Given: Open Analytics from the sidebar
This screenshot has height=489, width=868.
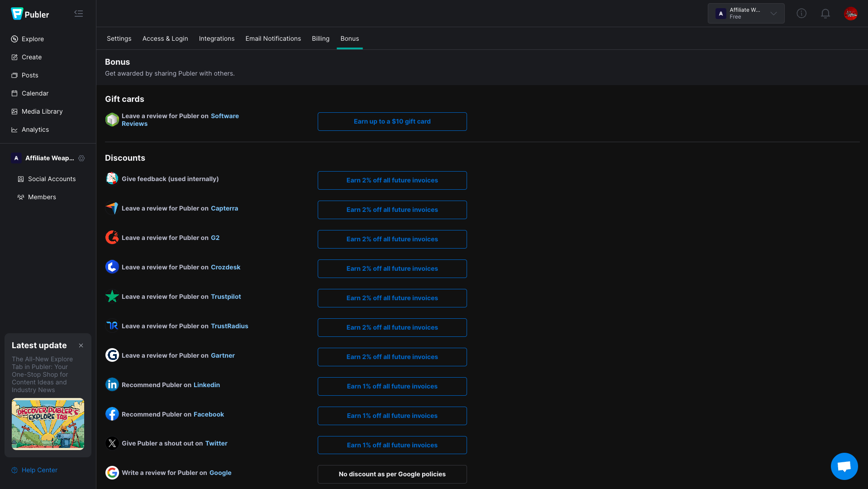Looking at the screenshot, I should [35, 130].
